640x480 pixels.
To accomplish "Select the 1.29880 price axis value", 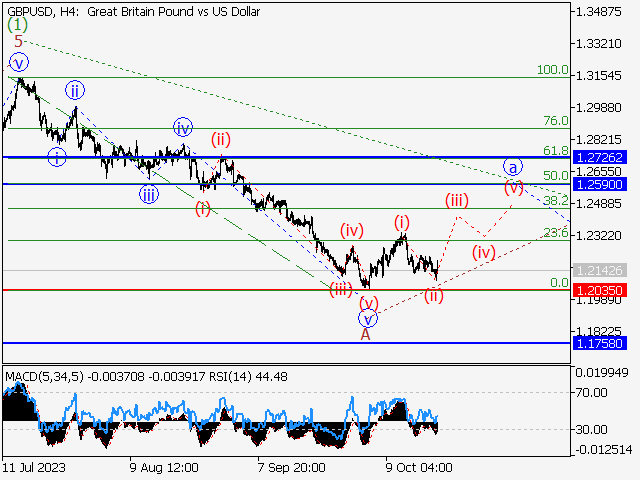I will point(598,108).
